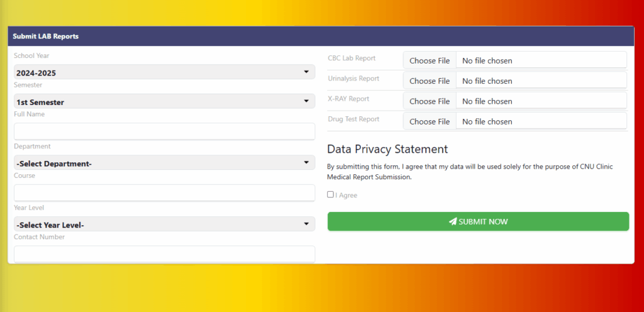Click the Data Privacy Statement heading
This screenshot has height=312, width=644.
[387, 149]
